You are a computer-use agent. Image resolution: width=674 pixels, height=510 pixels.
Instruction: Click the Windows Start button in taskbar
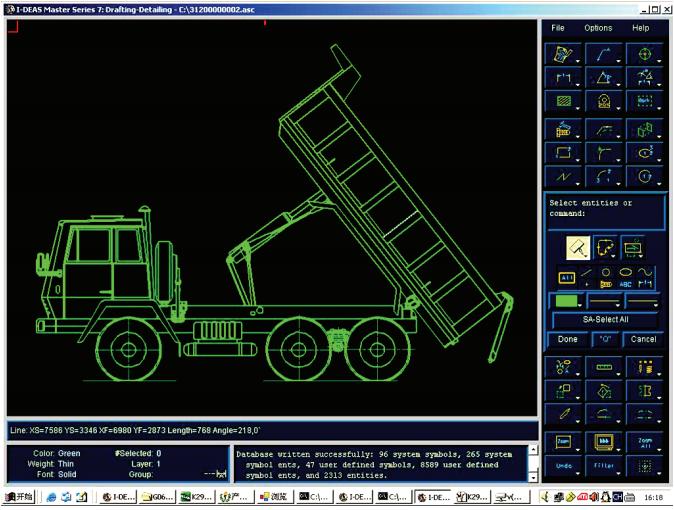20,499
